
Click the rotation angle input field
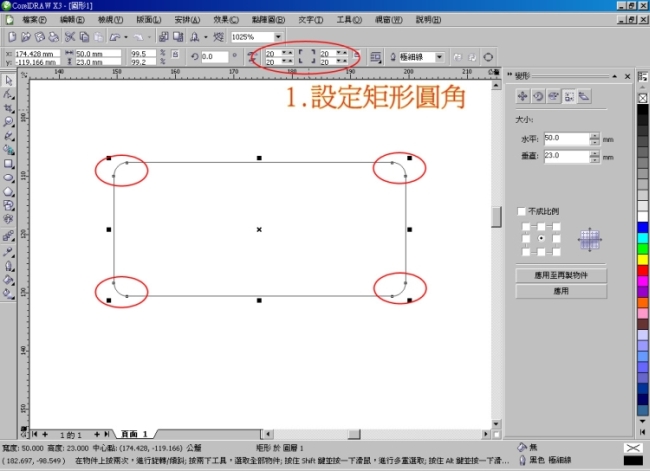coord(214,57)
